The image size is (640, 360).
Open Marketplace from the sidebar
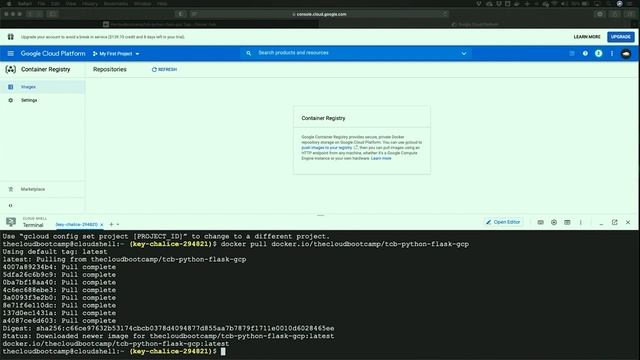(x=42, y=189)
